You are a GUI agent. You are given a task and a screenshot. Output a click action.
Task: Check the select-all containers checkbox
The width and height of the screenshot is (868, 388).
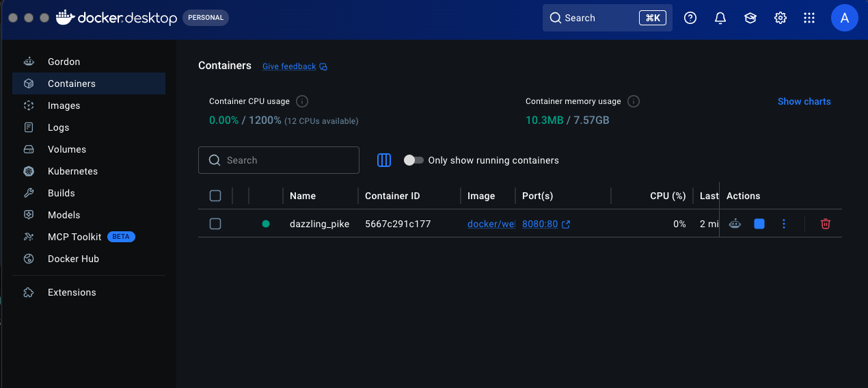[x=215, y=196]
